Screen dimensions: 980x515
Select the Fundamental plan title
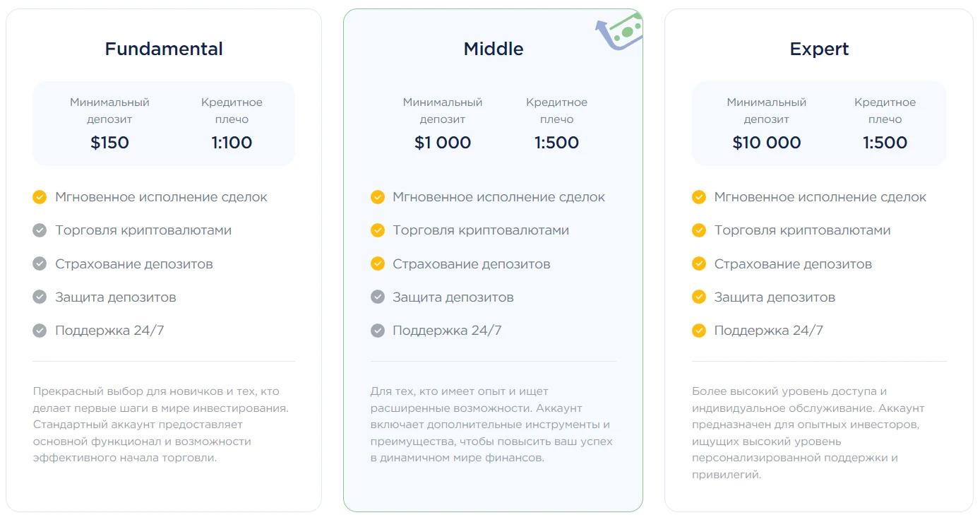point(164,49)
